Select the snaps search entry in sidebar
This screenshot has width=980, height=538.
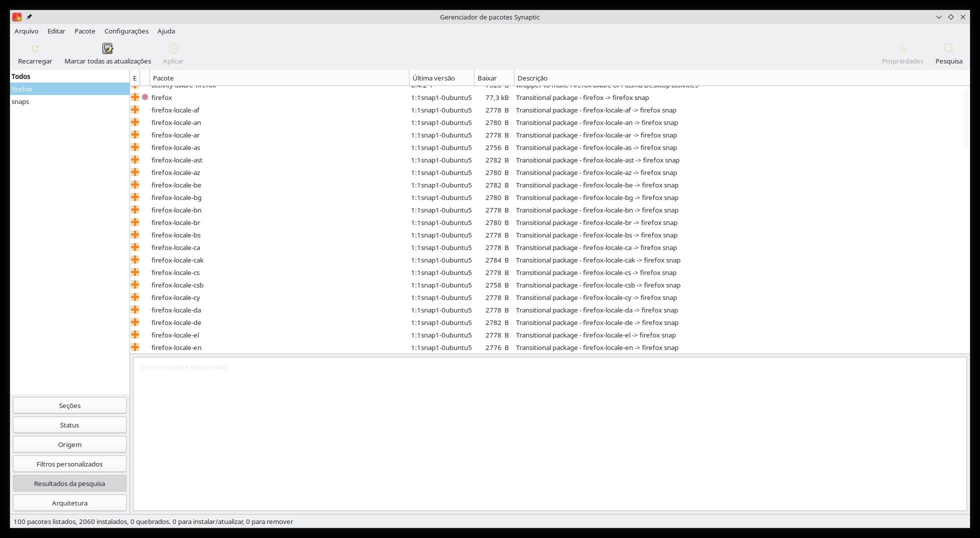(x=69, y=101)
